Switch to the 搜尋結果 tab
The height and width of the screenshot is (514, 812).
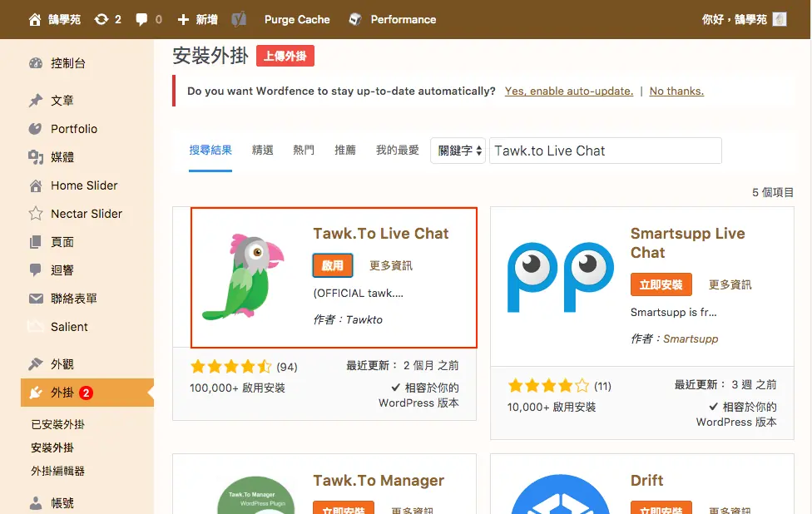(x=210, y=150)
